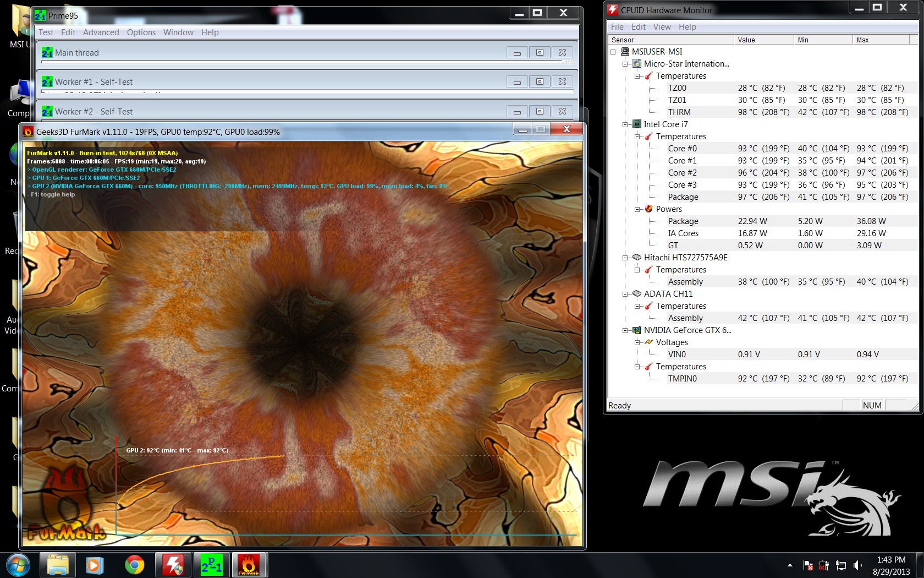Launch Windows Media Player from the taskbar
Viewport: 924px width, 578px height.
pyautogui.click(x=95, y=565)
